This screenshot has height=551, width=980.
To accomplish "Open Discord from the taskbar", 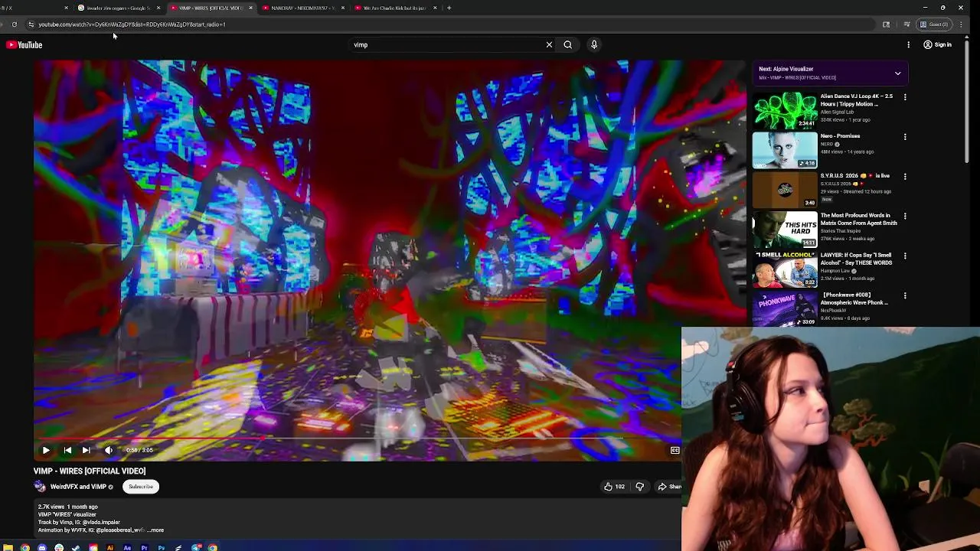I will coord(42,547).
